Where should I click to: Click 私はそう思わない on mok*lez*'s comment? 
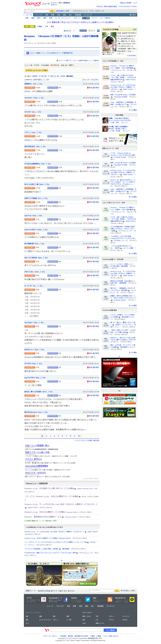[53, 102]
